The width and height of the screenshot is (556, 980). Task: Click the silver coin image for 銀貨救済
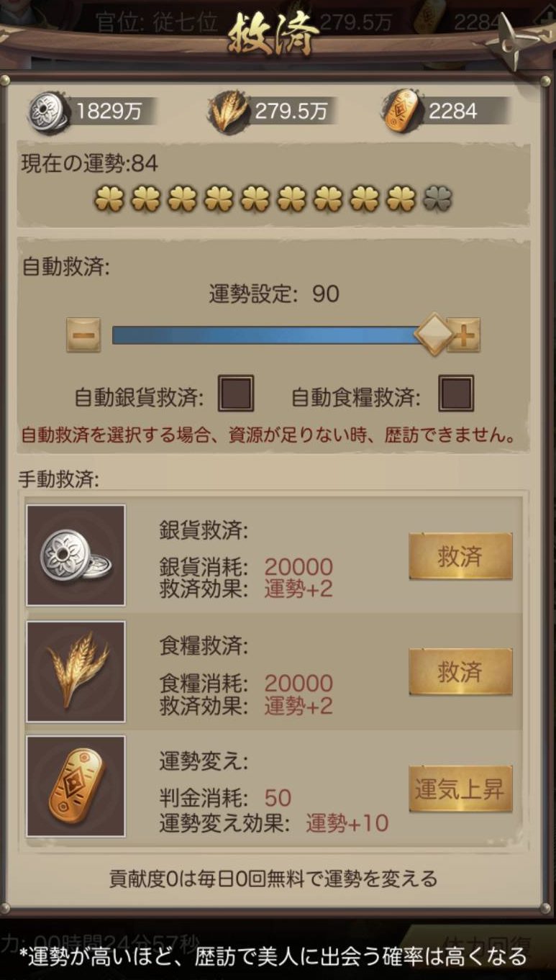click(76, 555)
